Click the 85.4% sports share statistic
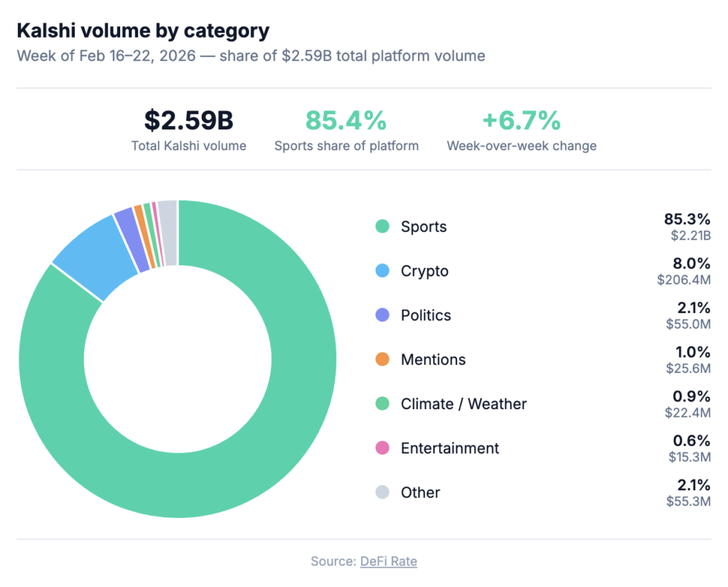Viewport: 728px width, 587px height. pyautogui.click(x=346, y=121)
